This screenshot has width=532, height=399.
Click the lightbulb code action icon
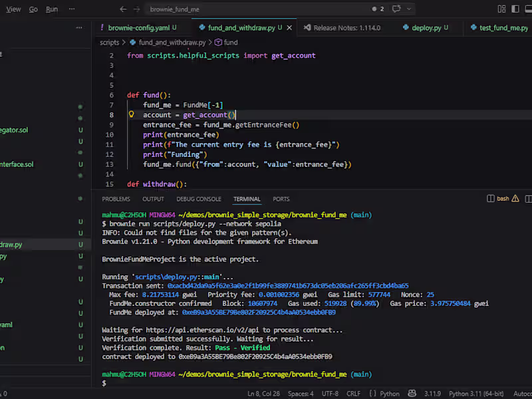coord(131,115)
